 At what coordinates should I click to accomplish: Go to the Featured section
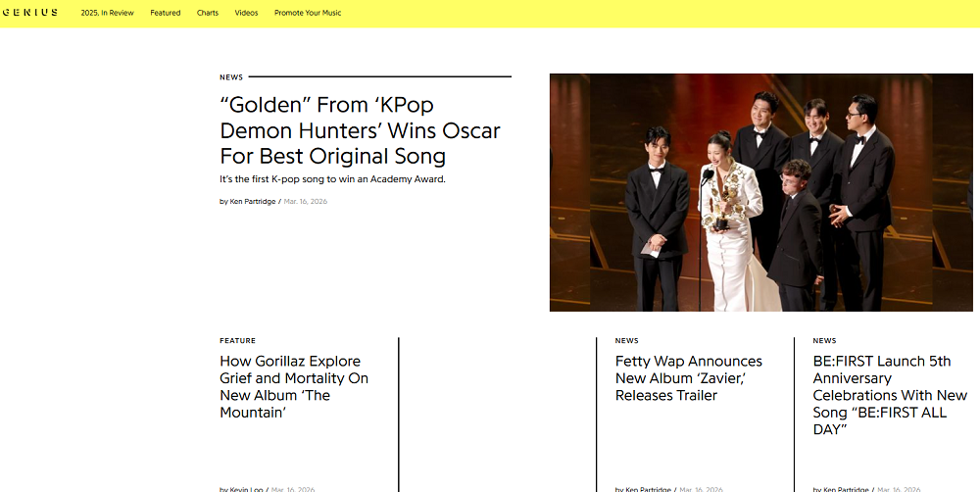tap(165, 13)
